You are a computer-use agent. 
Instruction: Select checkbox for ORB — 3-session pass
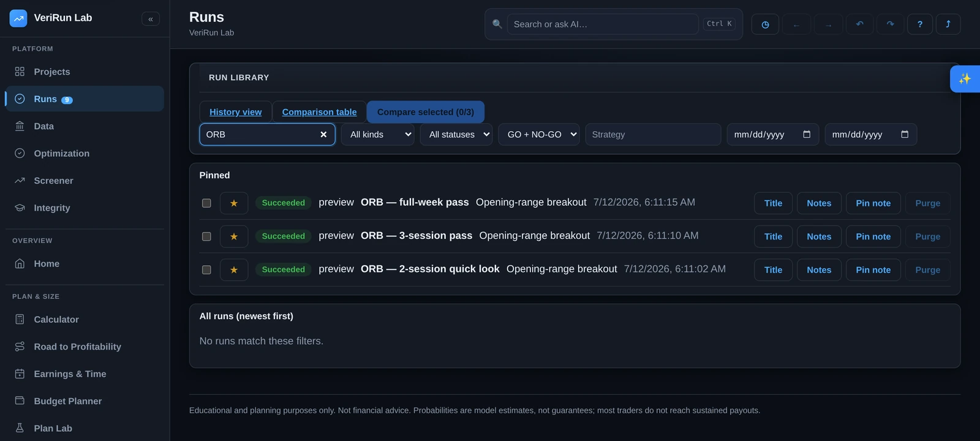(206, 236)
